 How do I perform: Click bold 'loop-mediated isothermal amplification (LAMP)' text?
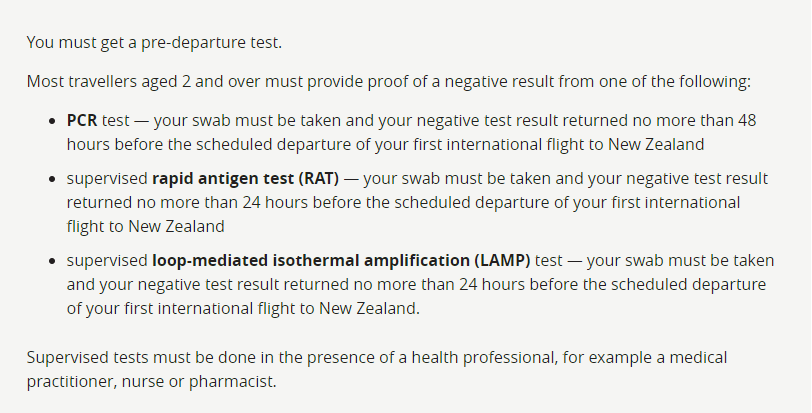(341, 261)
